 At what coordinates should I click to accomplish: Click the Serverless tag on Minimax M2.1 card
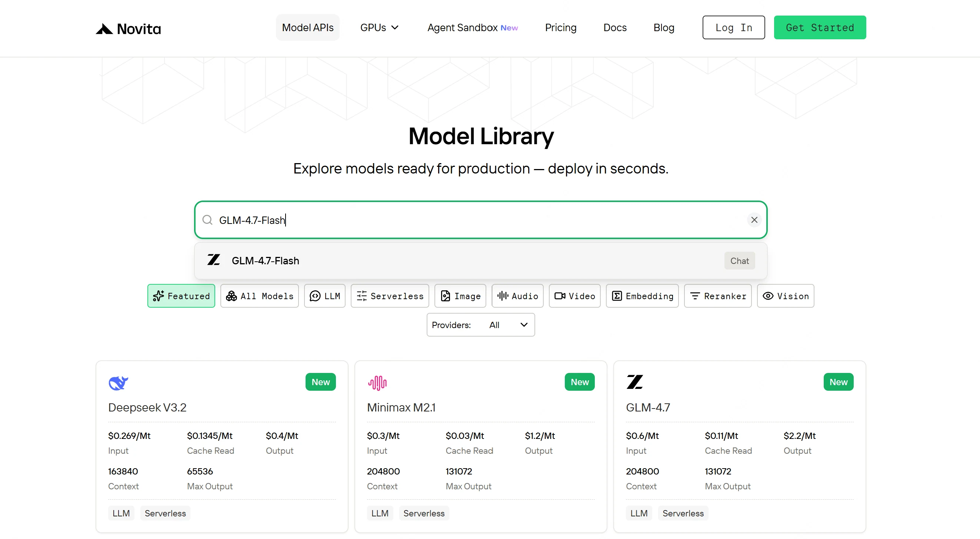(424, 513)
